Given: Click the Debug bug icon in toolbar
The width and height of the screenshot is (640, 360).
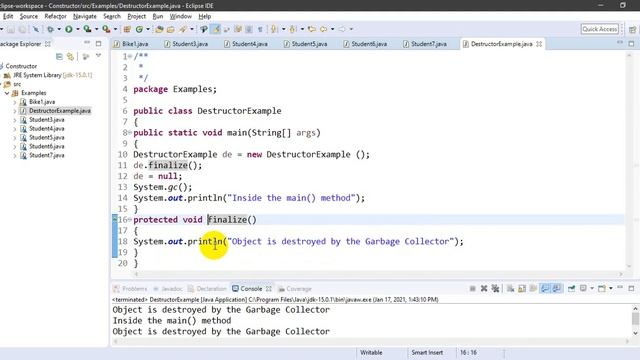Looking at the screenshot, I should tap(50, 29).
